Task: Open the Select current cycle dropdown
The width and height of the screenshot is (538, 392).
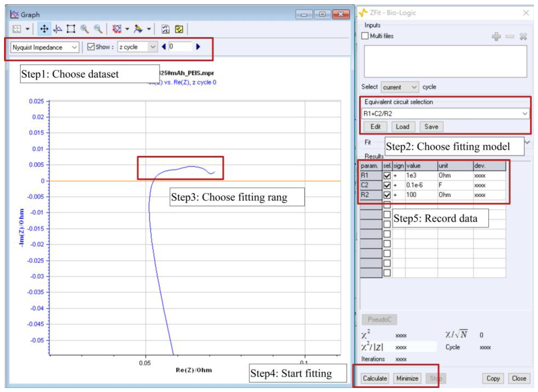Action: [x=400, y=87]
